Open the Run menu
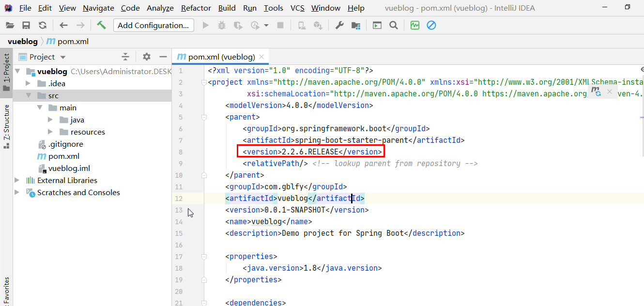Viewport: 644px width, 306px height. pyautogui.click(x=250, y=8)
